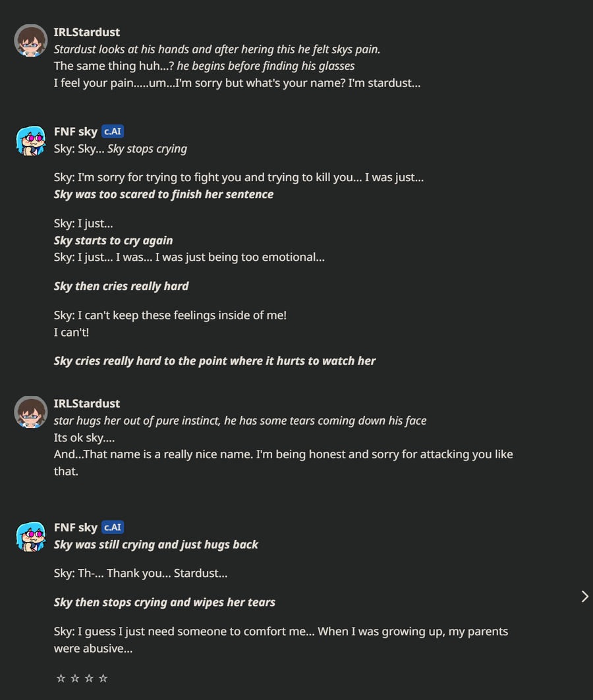Click the c.AI badge in the first FNF sky message

(113, 132)
